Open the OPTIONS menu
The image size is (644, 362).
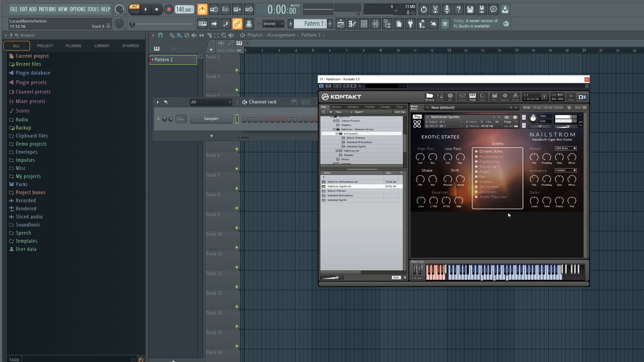pos(77,9)
